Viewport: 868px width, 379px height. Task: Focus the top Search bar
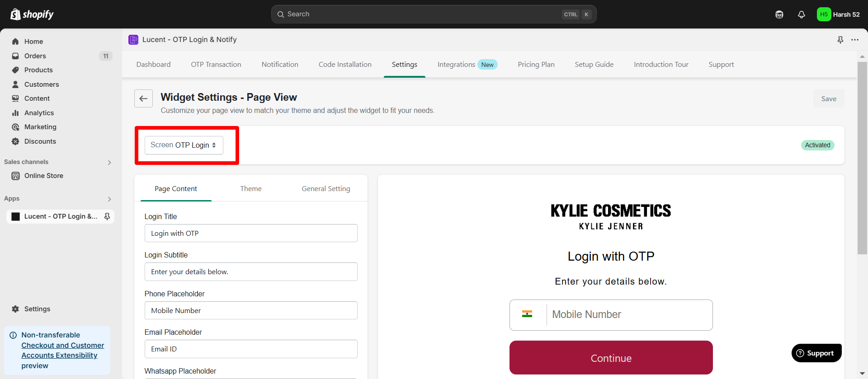coord(434,14)
